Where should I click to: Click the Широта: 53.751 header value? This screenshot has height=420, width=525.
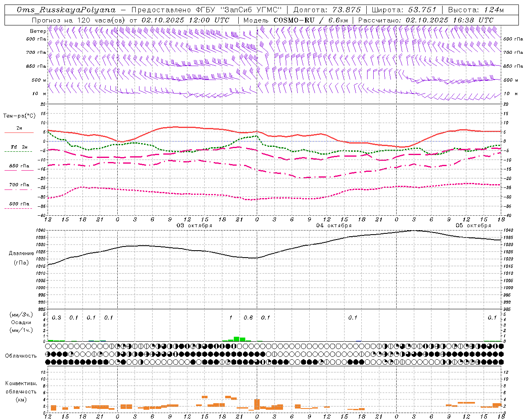[x=404, y=10]
